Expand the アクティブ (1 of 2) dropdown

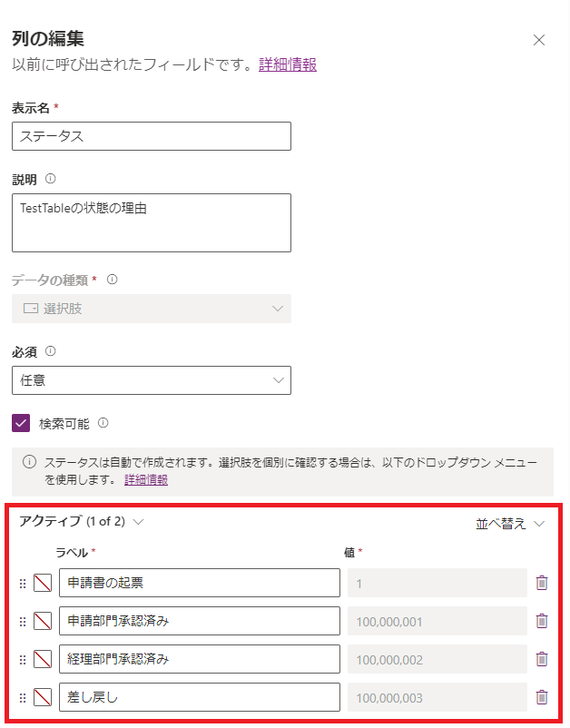[x=82, y=522]
